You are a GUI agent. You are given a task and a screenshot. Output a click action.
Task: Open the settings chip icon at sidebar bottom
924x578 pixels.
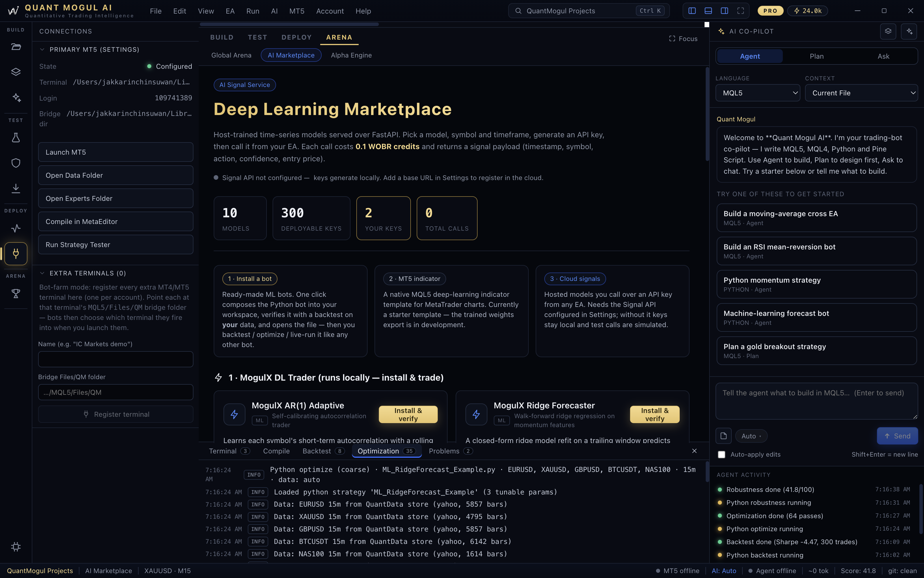(16, 547)
